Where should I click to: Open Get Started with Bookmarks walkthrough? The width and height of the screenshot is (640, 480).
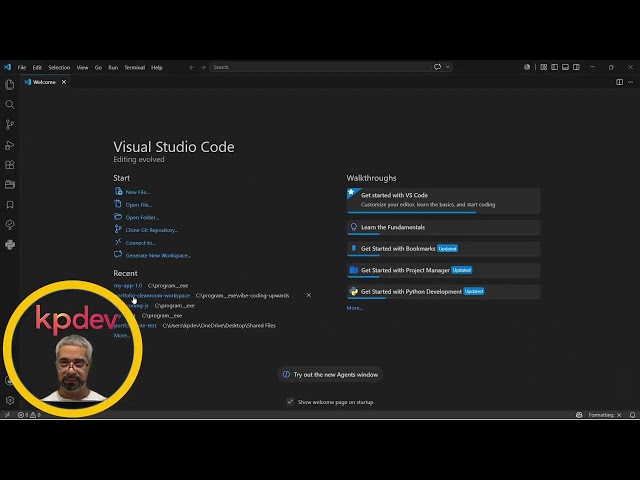(x=443, y=249)
